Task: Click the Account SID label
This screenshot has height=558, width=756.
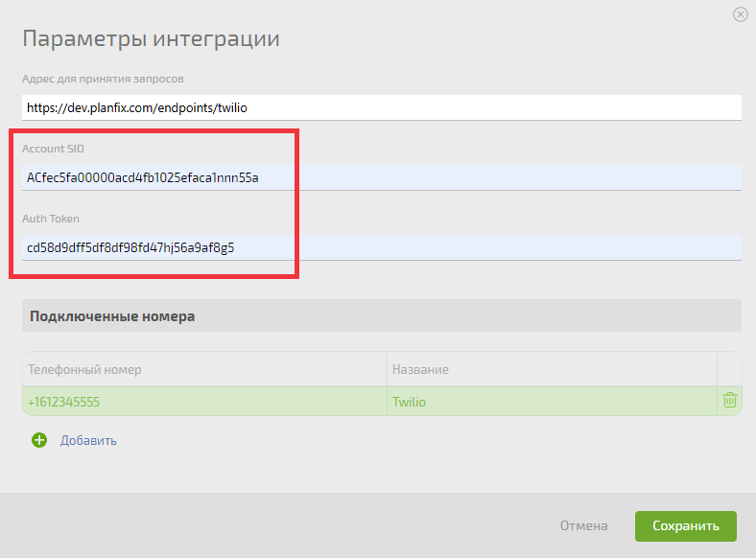Action: (x=53, y=149)
